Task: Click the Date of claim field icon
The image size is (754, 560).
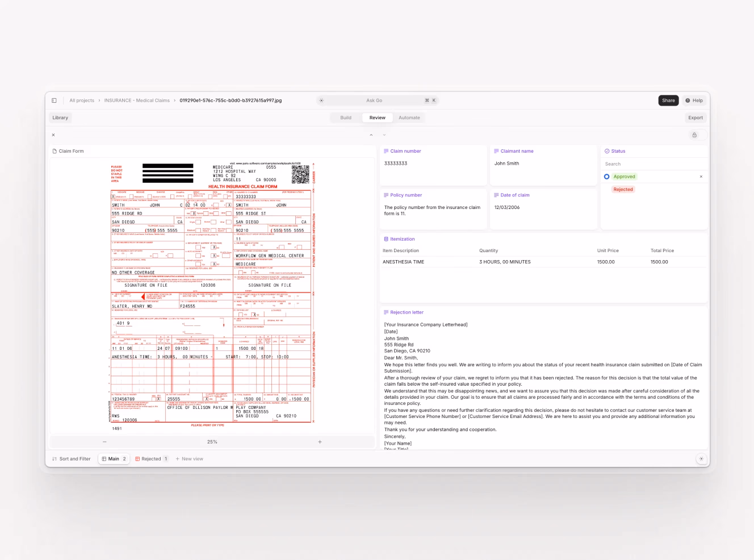Action: pos(496,195)
